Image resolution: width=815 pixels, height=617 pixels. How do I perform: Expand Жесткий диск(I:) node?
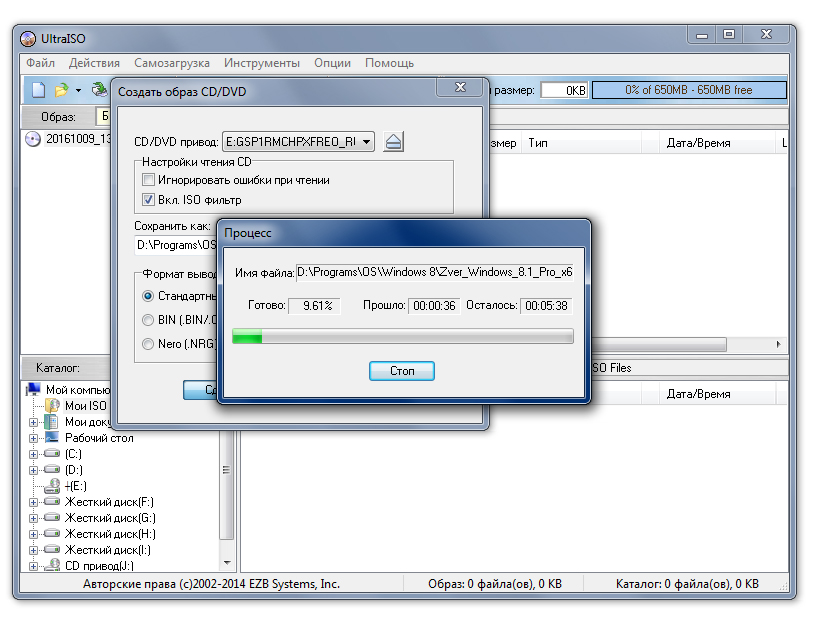click(33, 550)
